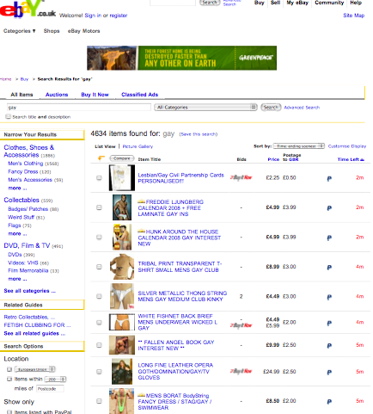This screenshot has height=414, width=373.
Task: Click Buy It Now icon for Civil Partnership Cards
Action: [241, 178]
